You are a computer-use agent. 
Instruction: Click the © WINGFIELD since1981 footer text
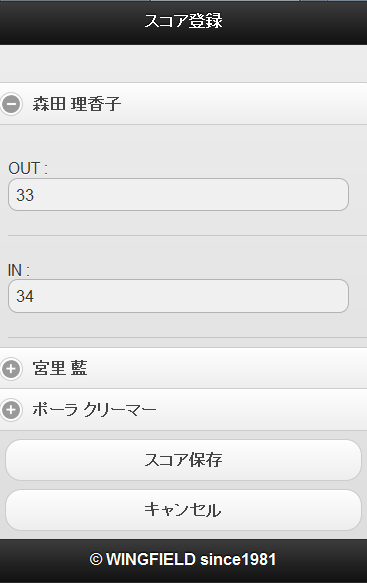pos(183,559)
